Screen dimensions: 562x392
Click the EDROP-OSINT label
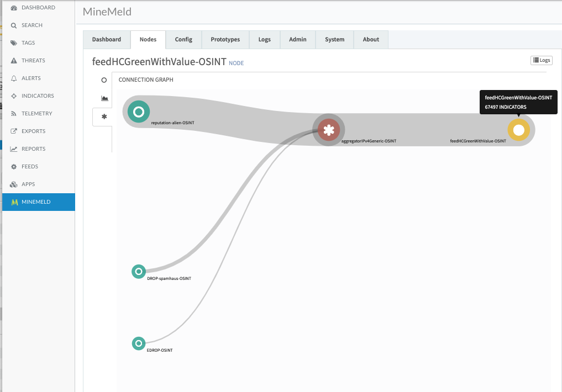point(160,350)
